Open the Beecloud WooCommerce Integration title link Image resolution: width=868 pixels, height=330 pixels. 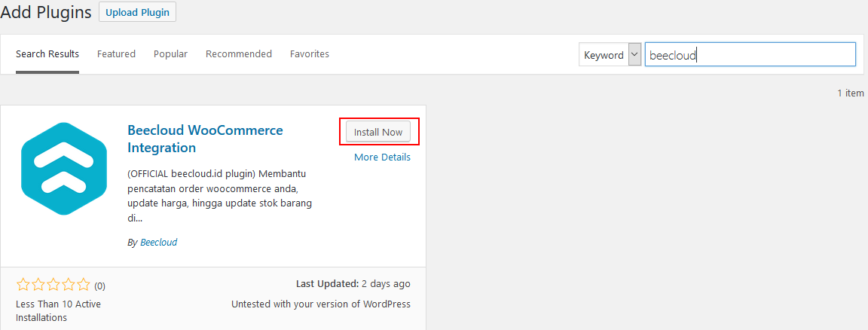(206, 139)
